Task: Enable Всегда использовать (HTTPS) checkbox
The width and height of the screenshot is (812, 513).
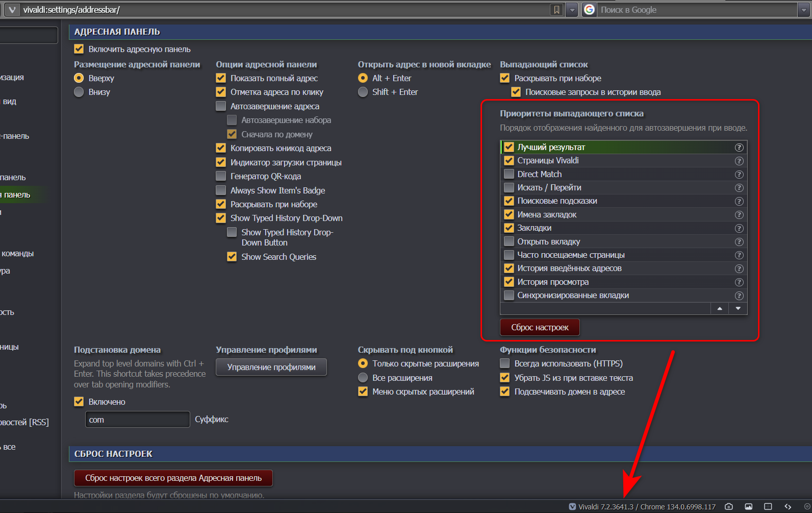Action: 505,363
